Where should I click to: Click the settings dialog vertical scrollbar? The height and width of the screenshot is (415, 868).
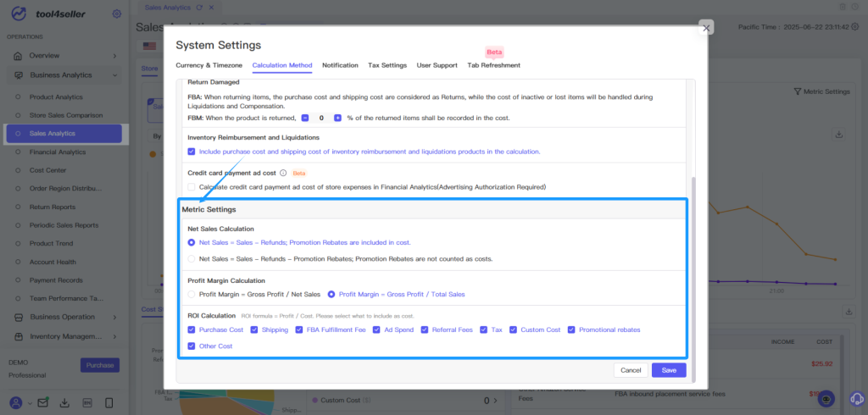coord(693,279)
